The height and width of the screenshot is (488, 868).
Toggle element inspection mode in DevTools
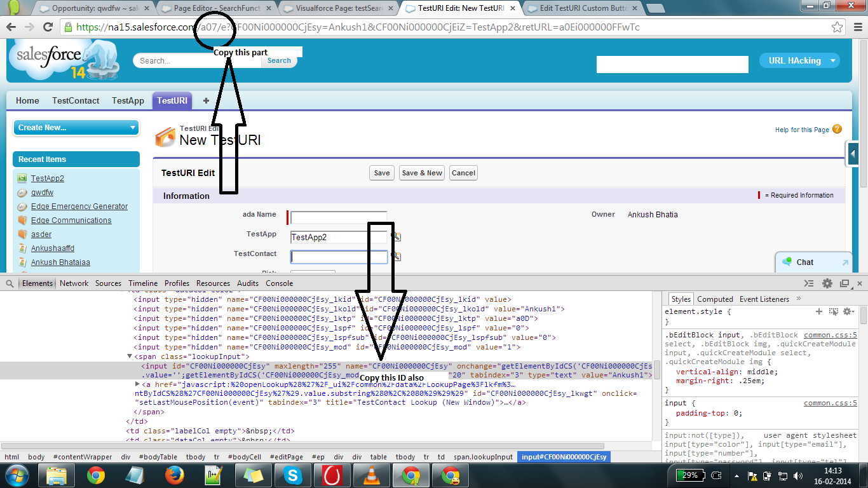coord(8,283)
